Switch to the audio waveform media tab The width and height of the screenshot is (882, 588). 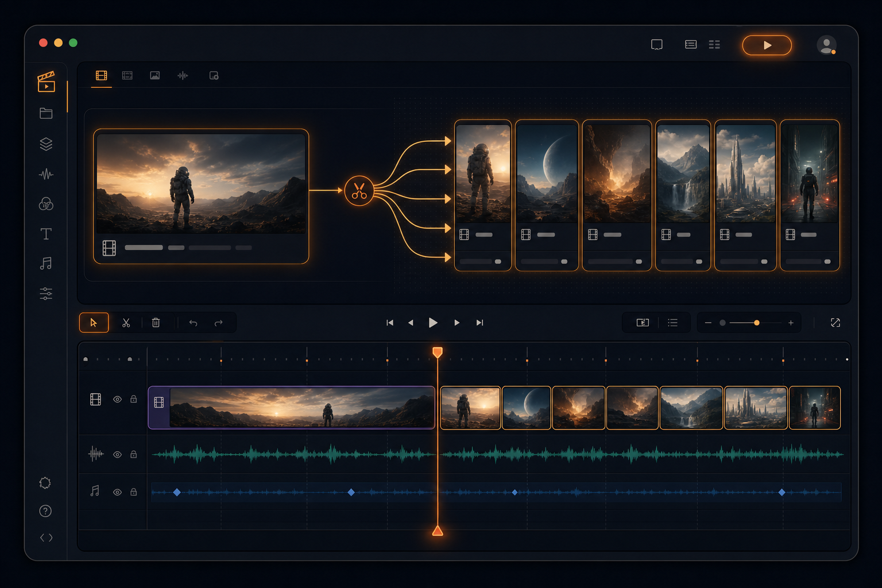183,75
